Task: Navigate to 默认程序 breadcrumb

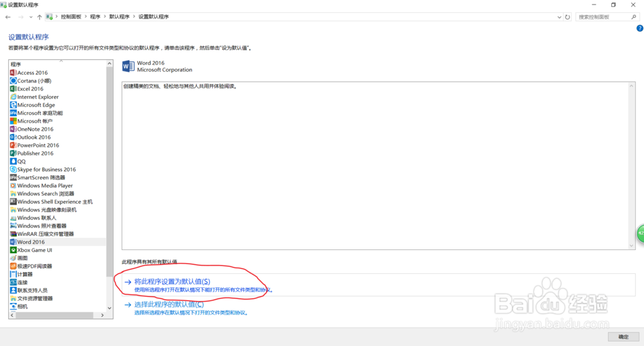Action: [119, 17]
